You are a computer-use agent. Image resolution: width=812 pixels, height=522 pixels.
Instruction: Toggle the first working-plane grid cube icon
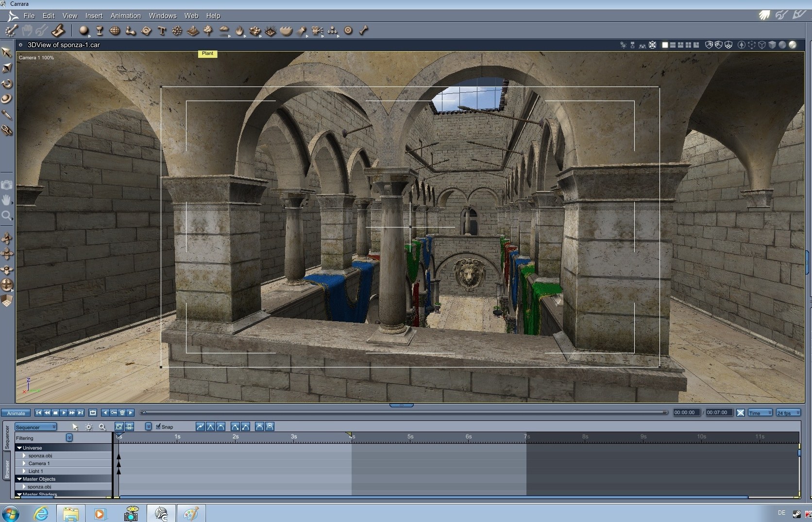coord(709,45)
